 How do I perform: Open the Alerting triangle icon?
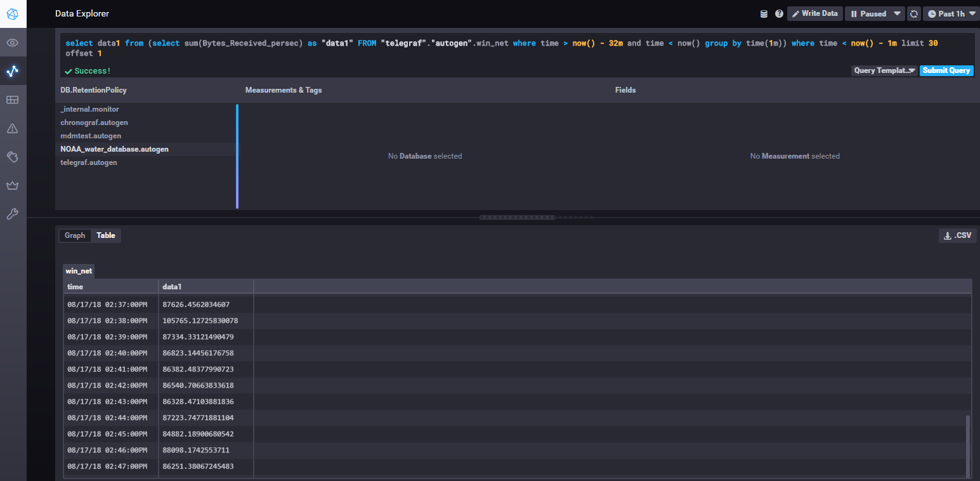(x=13, y=128)
